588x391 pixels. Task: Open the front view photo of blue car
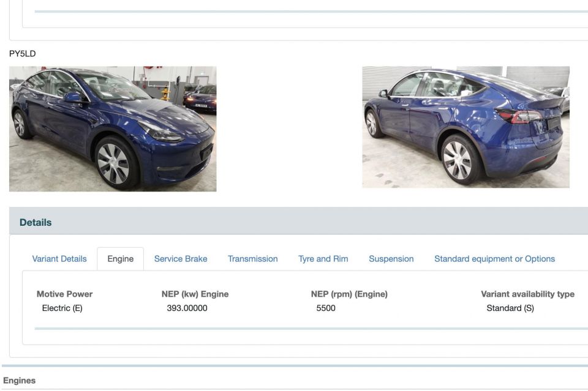pos(113,129)
